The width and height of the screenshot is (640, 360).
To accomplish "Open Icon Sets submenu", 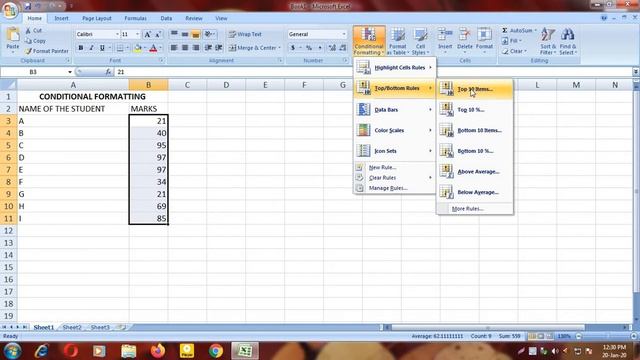I will coord(395,151).
